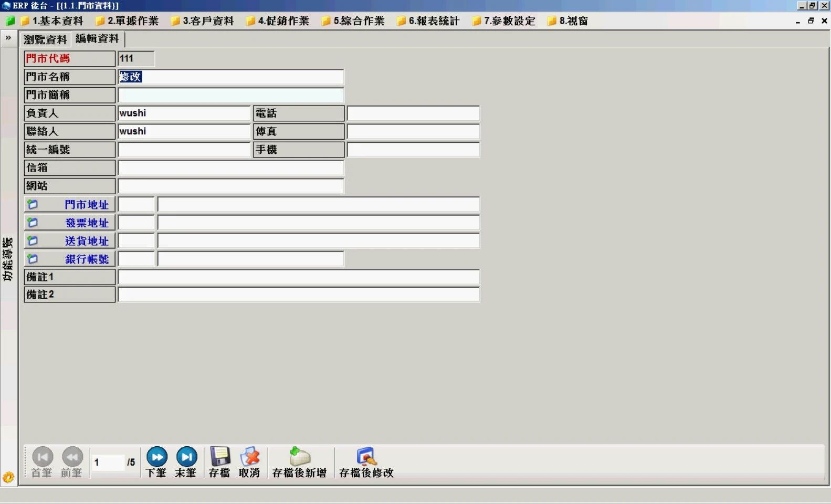
Task: Click 發票地址 long address field
Action: coord(319,223)
